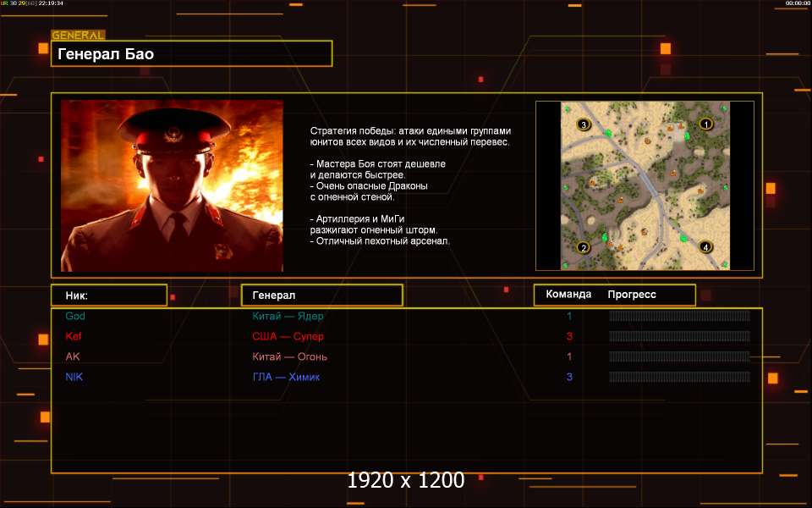Click the Прогресс column header

(x=632, y=295)
